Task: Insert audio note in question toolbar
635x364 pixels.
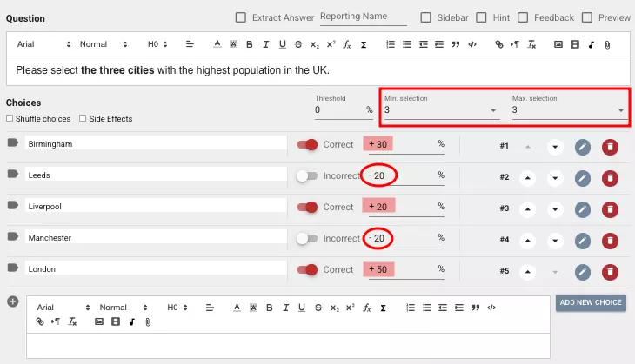Action: [x=592, y=44]
